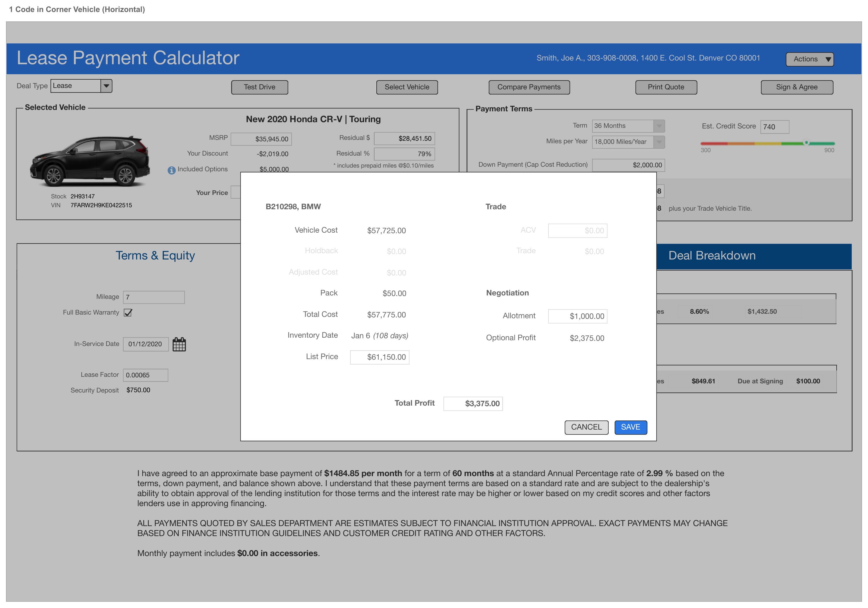
Task: Expand the Deal Type Lease dropdown
Action: 106,86
